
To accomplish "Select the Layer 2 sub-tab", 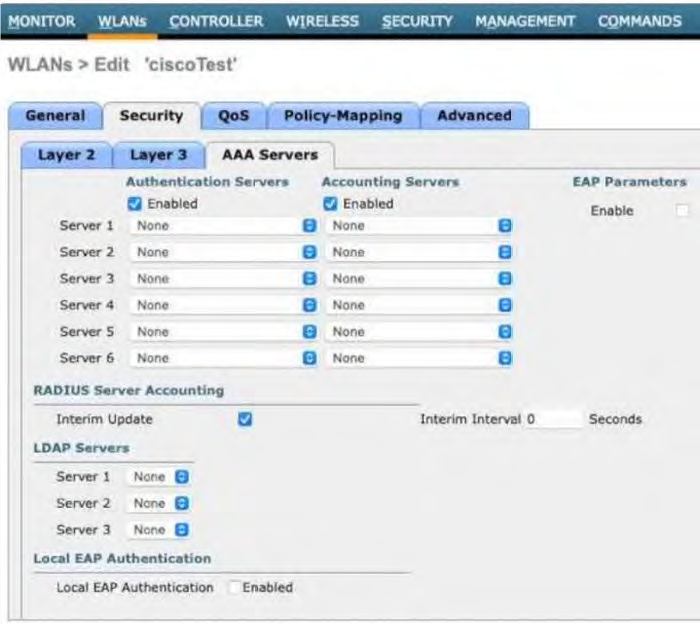I will tap(66, 155).
